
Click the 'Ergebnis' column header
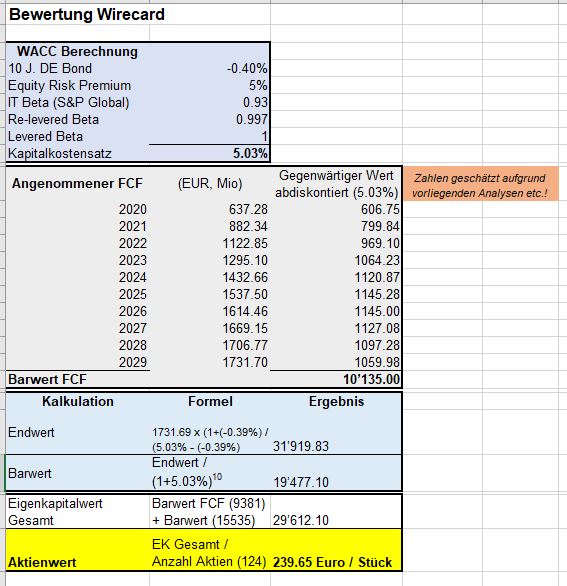tap(336, 402)
